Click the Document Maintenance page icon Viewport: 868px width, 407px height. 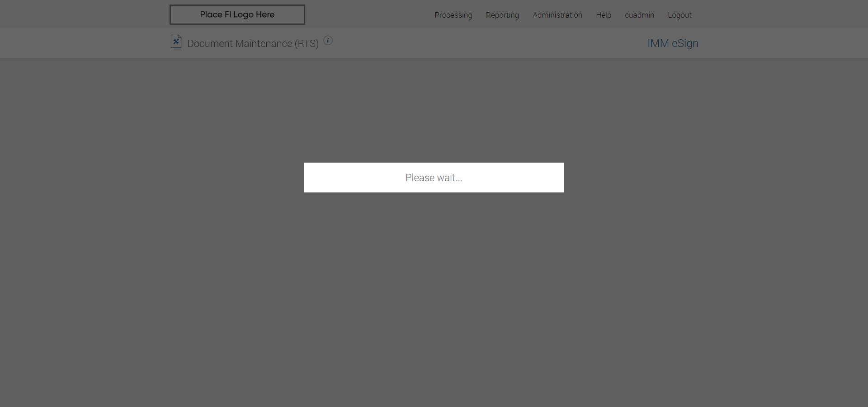[x=176, y=42]
